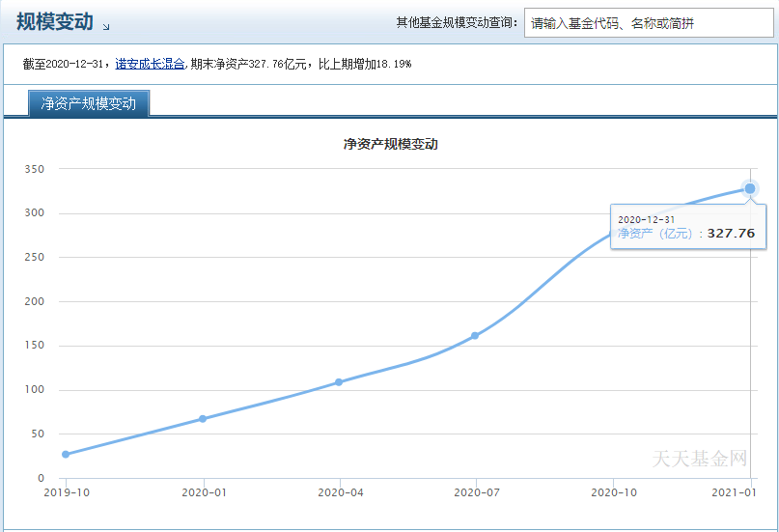Click the 200 y-axis label
This screenshot has width=779, height=532.
pos(35,301)
